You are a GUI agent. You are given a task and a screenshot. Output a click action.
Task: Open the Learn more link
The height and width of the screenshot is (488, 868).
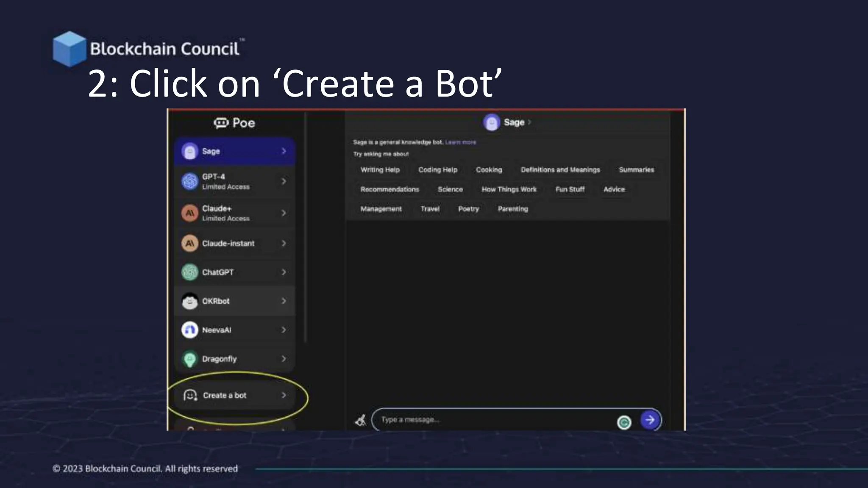click(x=461, y=142)
